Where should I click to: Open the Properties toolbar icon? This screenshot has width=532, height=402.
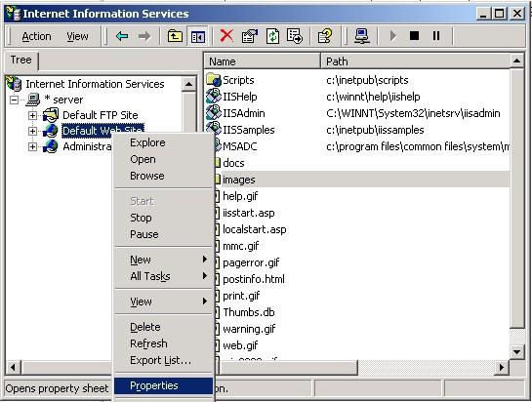point(250,36)
